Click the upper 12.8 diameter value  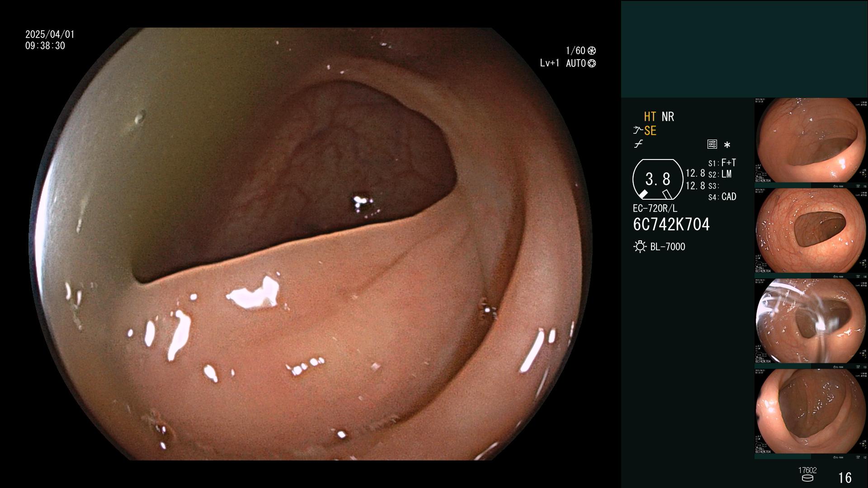coord(695,174)
